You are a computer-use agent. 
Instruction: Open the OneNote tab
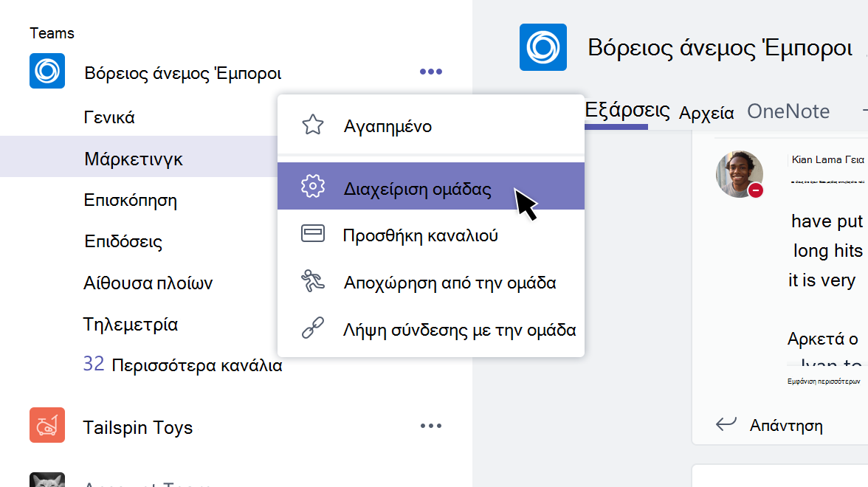(x=788, y=111)
